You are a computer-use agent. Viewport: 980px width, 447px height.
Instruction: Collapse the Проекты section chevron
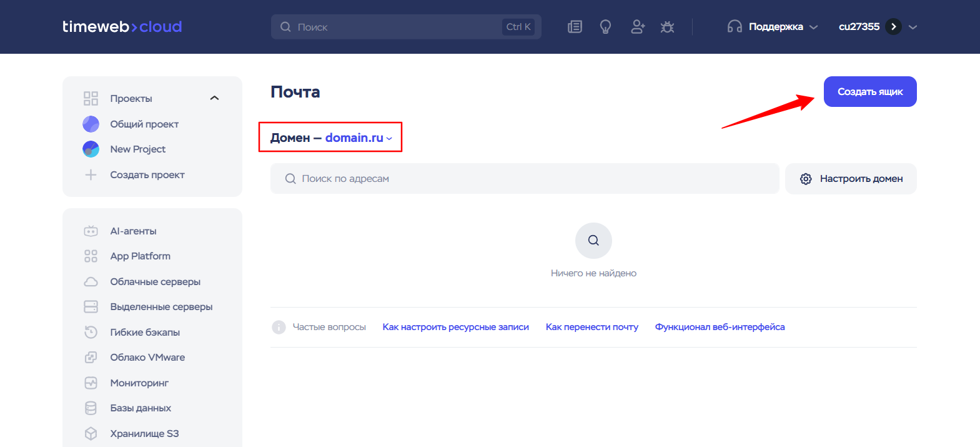(214, 98)
